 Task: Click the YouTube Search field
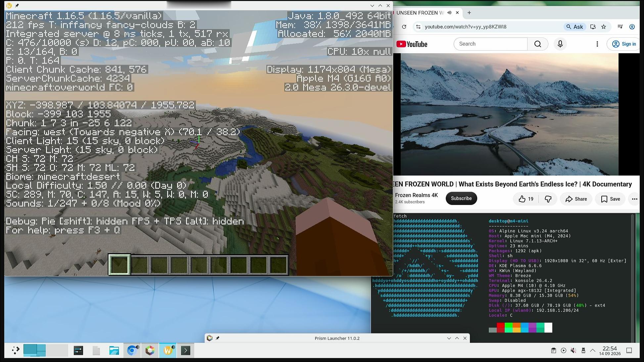click(x=491, y=44)
